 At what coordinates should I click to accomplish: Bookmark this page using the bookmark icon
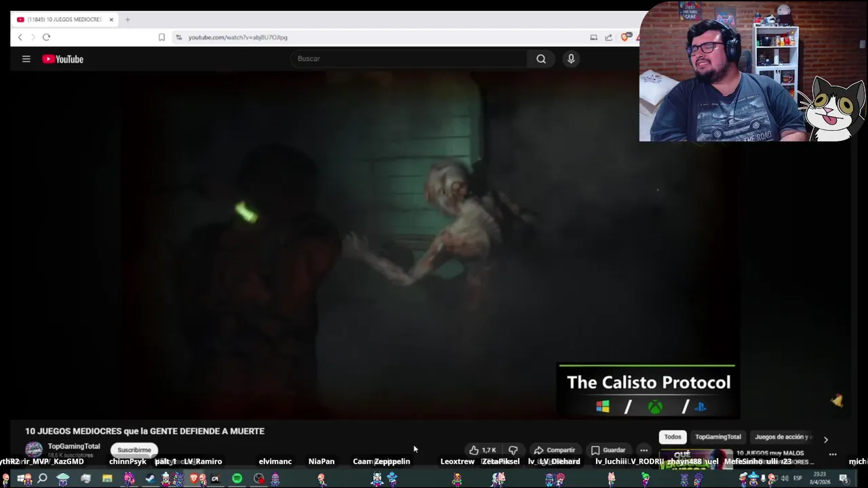[x=161, y=37]
